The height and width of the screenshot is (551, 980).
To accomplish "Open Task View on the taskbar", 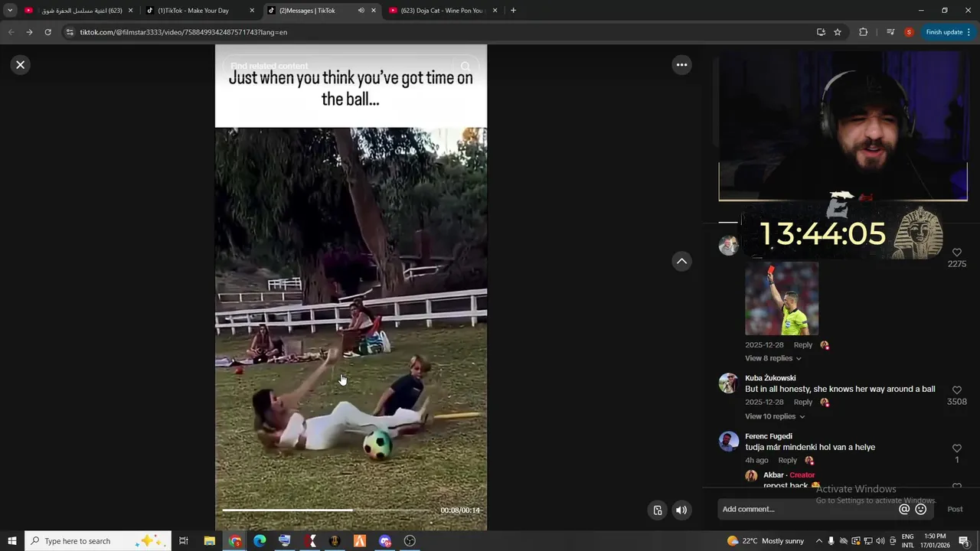I will [184, 541].
